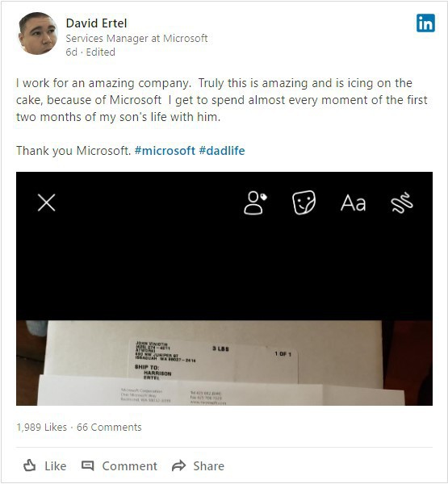
Task: Click the Comment button label
Action: tap(129, 465)
